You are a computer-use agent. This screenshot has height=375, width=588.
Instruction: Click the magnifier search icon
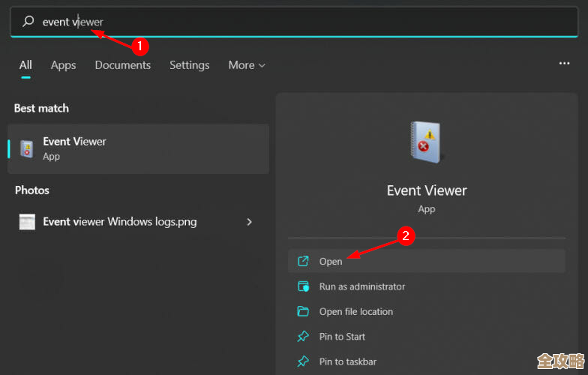(x=28, y=22)
